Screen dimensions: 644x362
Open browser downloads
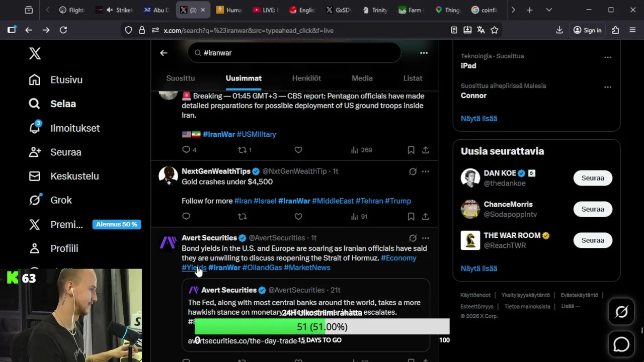(559, 30)
